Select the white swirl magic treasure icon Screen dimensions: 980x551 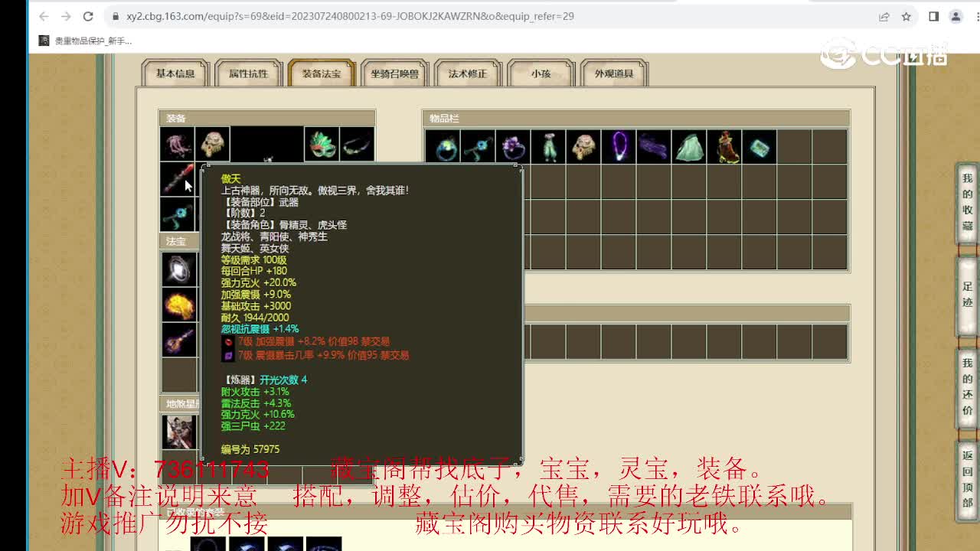[x=179, y=269]
